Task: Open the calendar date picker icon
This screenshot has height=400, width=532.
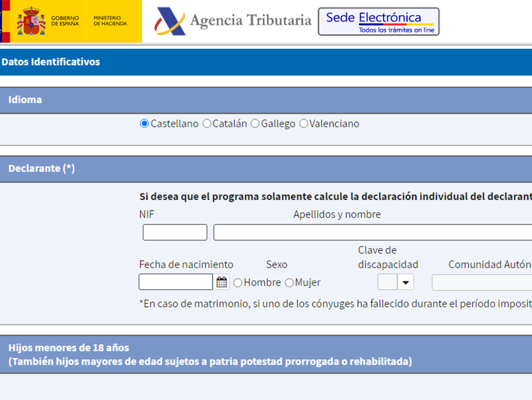Action: point(220,282)
